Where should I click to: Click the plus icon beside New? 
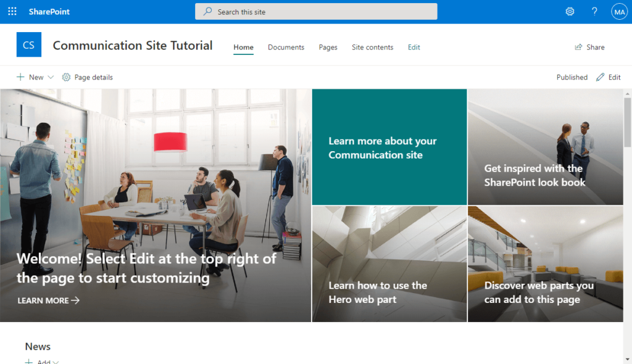point(20,77)
